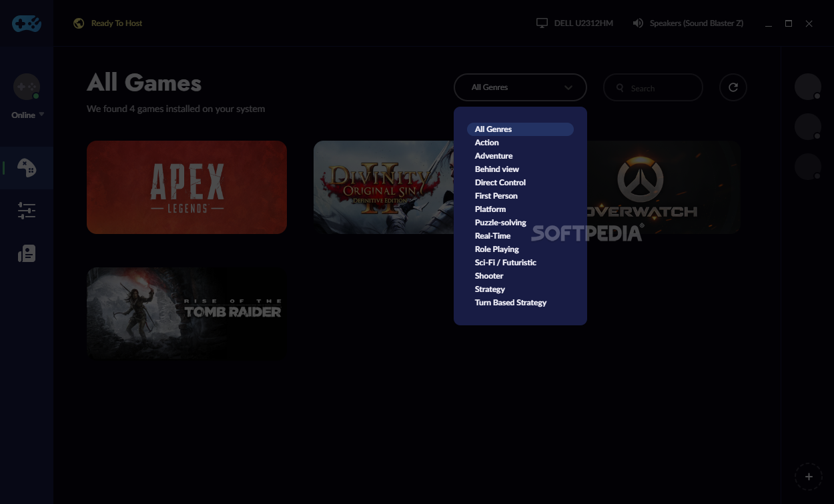The image size is (834, 504).
Task: Click the search magnifier icon
Action: pyautogui.click(x=620, y=88)
